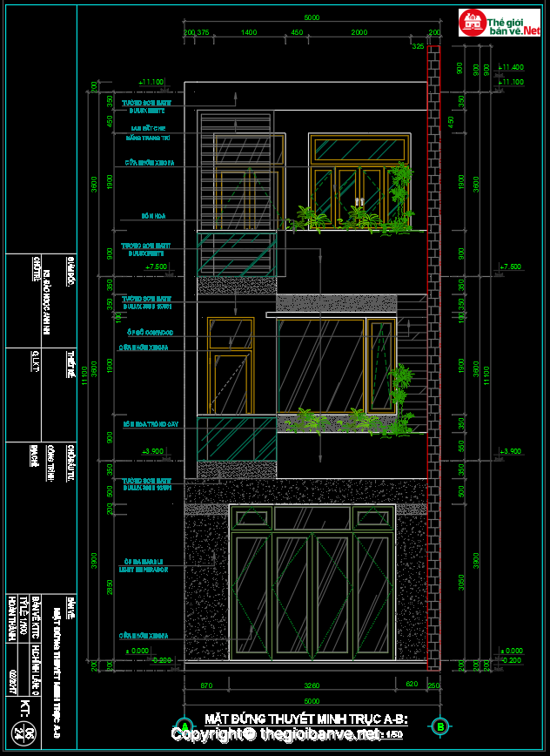Select the grid axis bubble 'B'
Screen dimensions: 550x756
pyautogui.click(x=440, y=726)
